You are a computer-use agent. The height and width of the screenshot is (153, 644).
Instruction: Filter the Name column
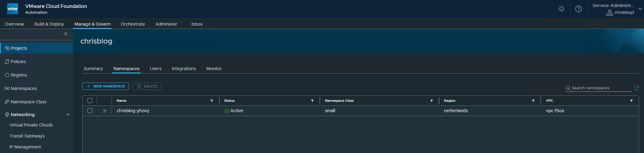point(212,101)
